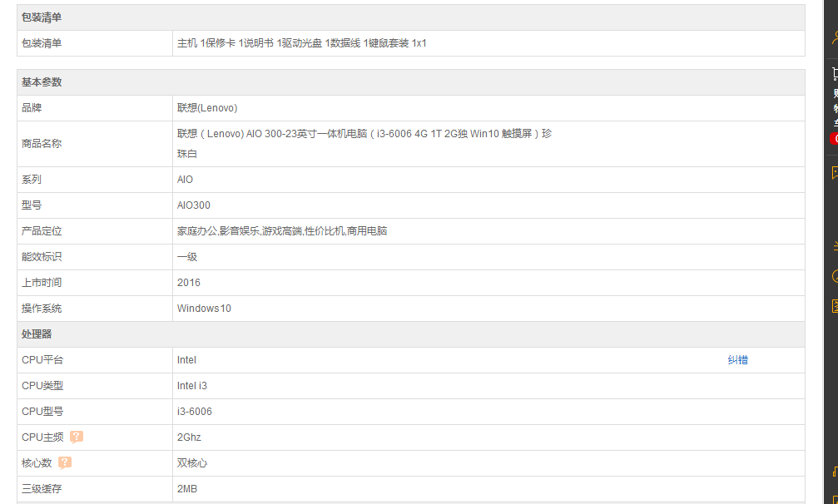Click the 能效标识 row label
This screenshot has width=838, height=504.
pyautogui.click(x=41, y=257)
